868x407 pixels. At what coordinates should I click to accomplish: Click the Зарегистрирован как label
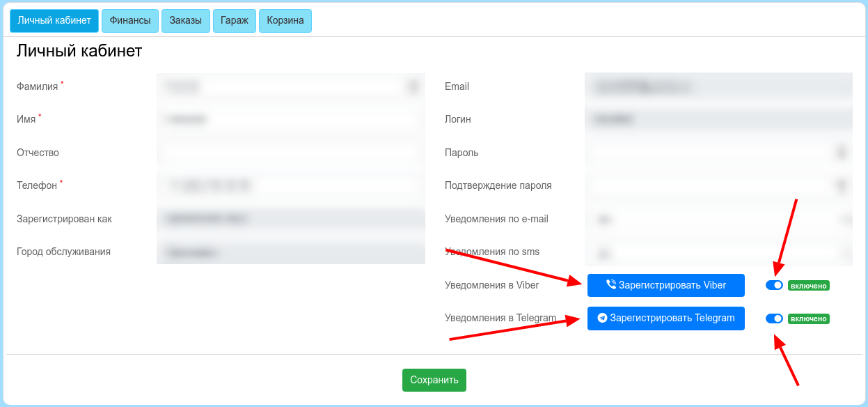coord(64,219)
